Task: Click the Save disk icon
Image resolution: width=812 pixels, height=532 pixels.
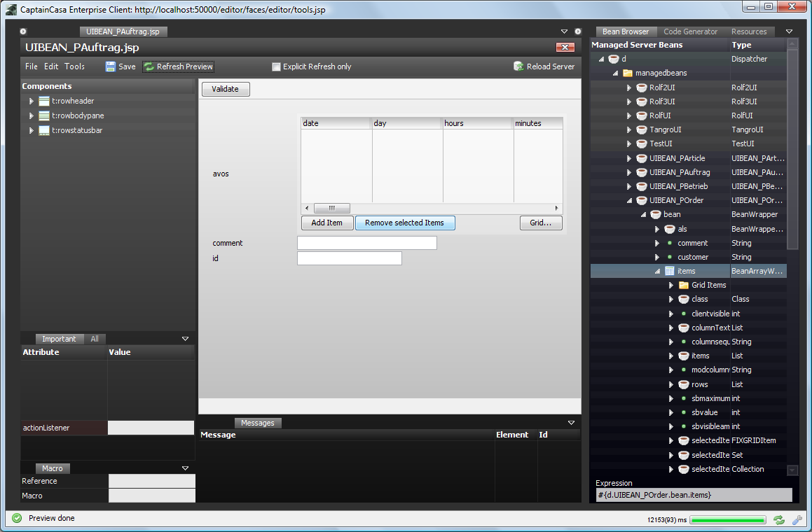Action: click(111, 66)
